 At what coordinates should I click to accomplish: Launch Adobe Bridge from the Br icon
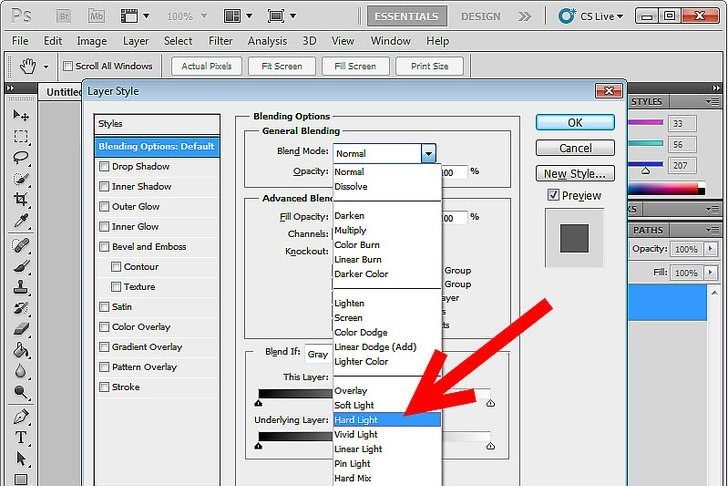pos(63,17)
